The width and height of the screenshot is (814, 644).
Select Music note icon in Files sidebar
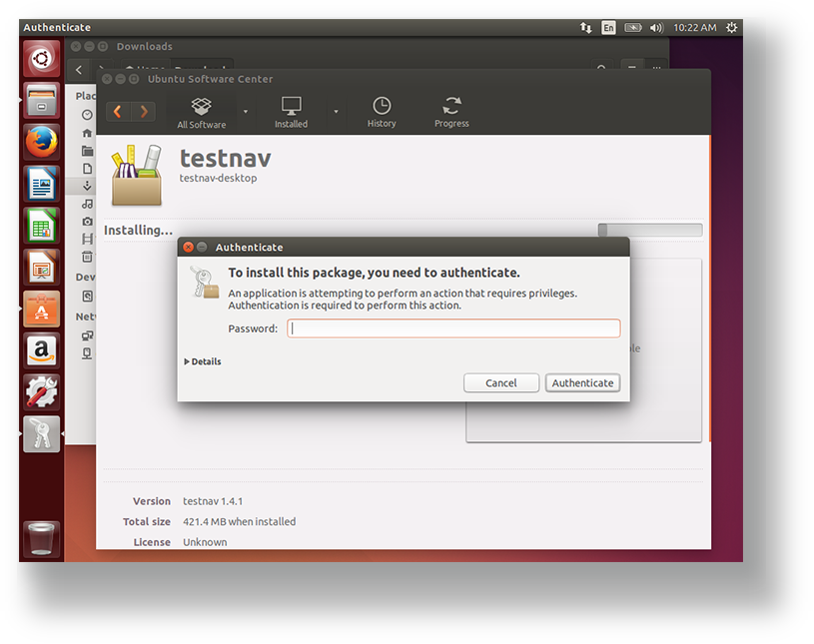[x=87, y=204]
